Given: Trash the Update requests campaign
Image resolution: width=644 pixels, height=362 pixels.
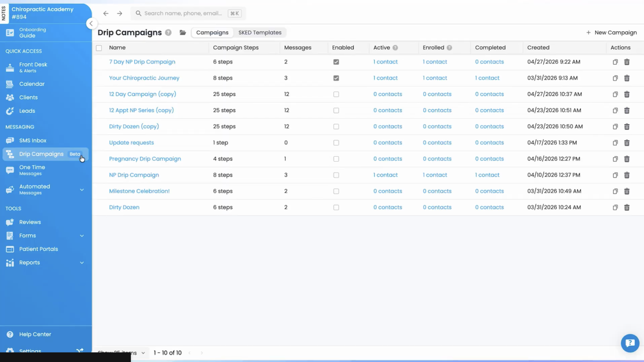Looking at the screenshot, I should [627, 143].
